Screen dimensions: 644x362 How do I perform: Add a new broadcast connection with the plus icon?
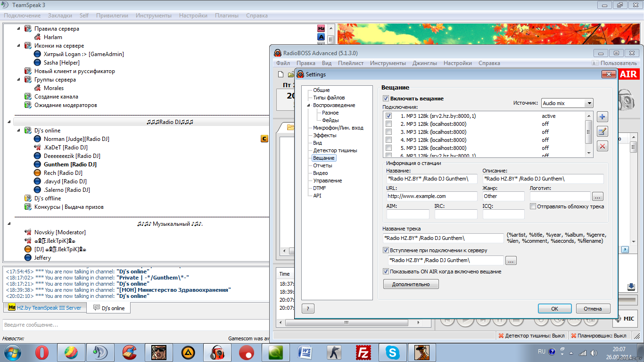[x=602, y=117]
